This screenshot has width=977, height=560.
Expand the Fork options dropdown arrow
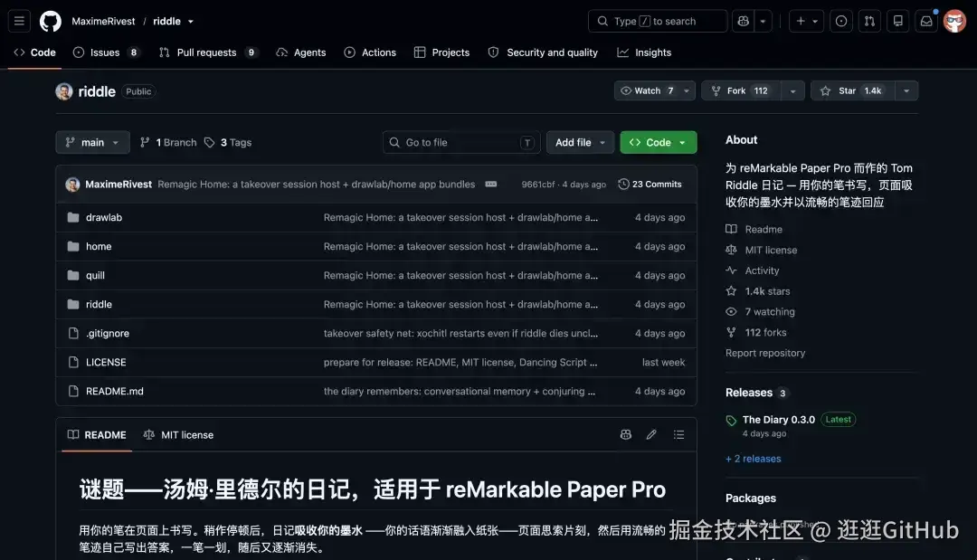point(792,91)
